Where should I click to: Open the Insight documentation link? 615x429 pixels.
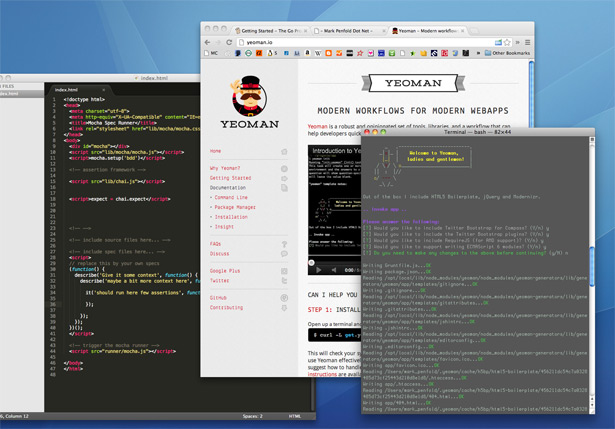[x=224, y=227]
